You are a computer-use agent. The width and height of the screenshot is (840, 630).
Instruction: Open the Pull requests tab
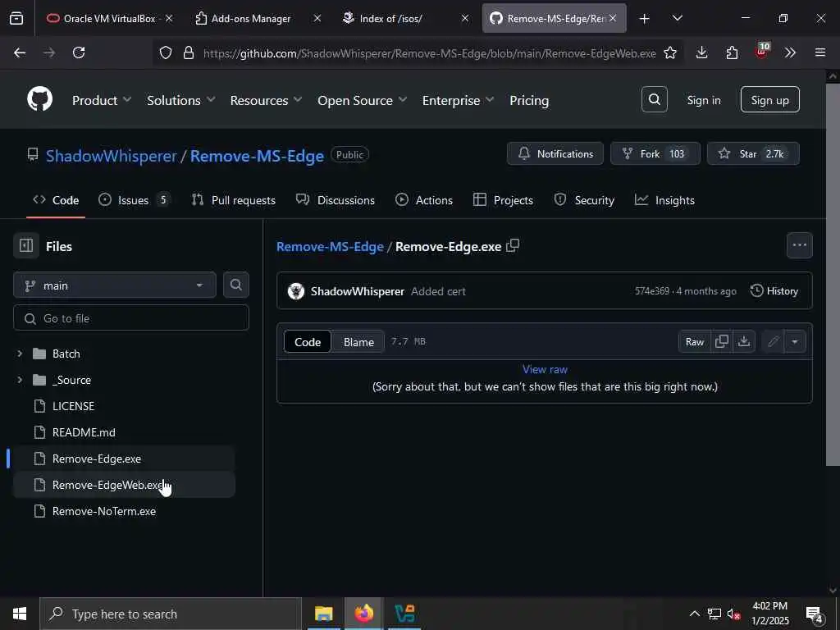click(233, 200)
